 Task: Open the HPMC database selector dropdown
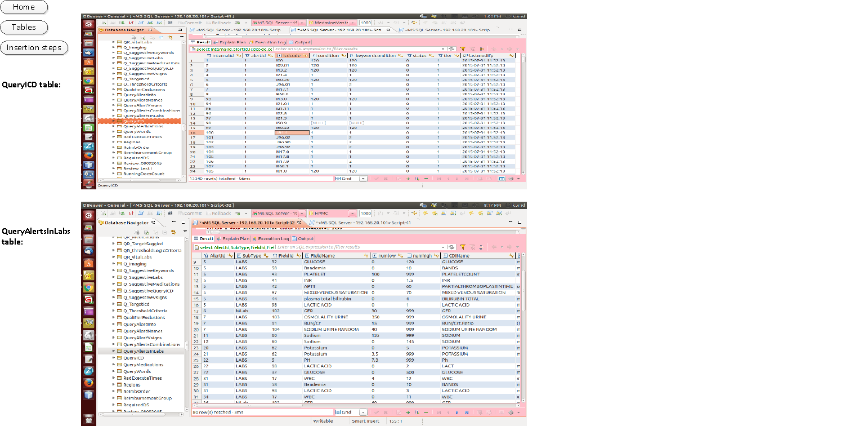point(352,213)
